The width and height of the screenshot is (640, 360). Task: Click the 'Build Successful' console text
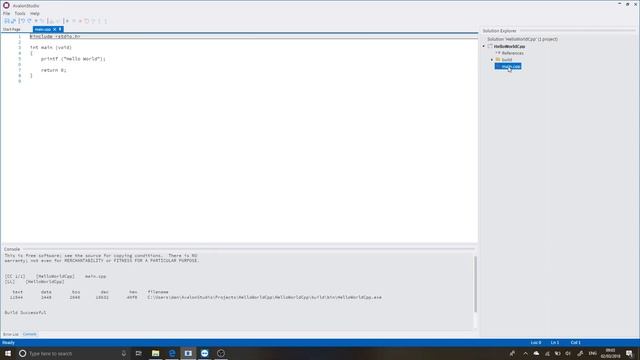[25, 313]
